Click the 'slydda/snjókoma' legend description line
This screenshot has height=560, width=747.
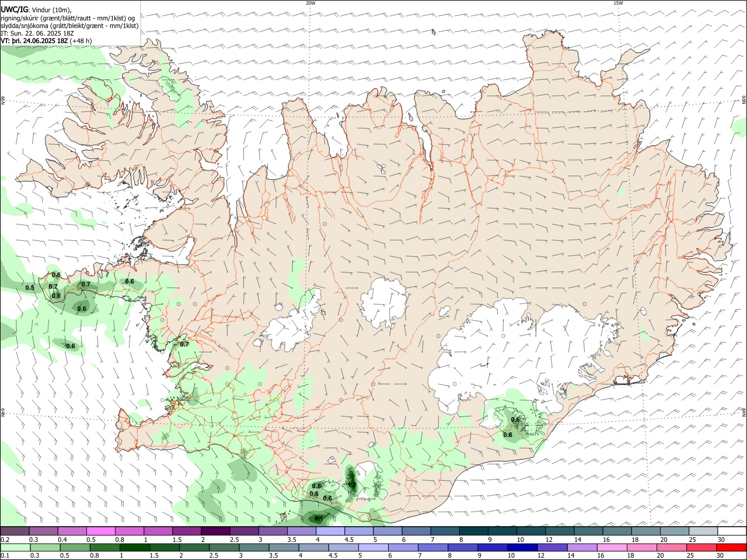click(x=69, y=26)
